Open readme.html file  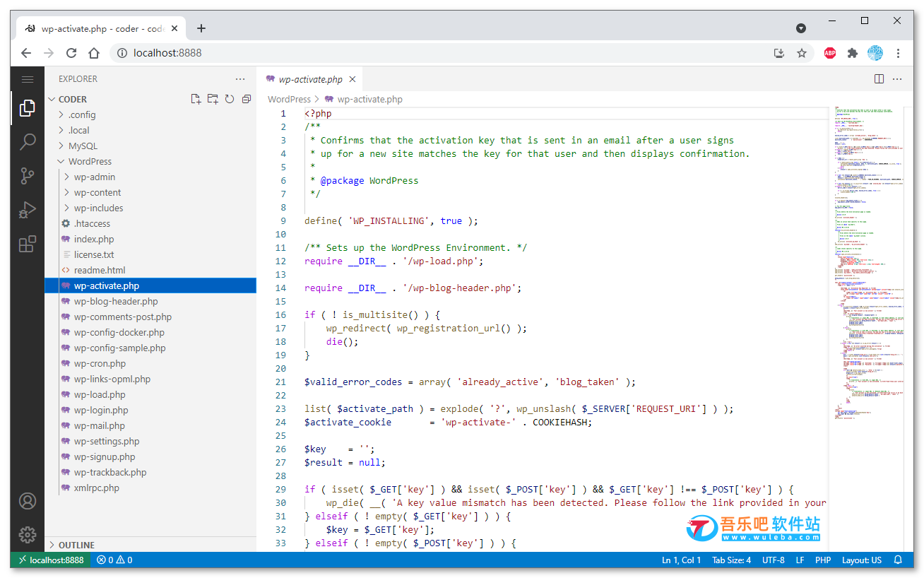point(150,270)
